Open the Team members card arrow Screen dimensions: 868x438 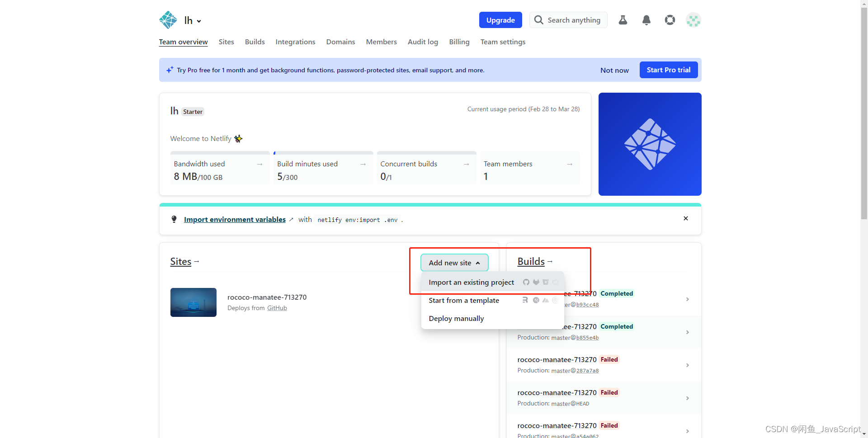(x=570, y=164)
